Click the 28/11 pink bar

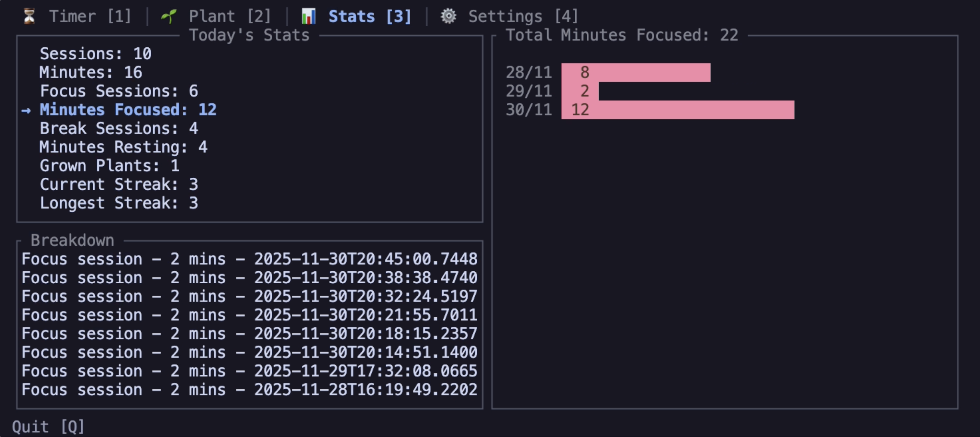(635, 72)
